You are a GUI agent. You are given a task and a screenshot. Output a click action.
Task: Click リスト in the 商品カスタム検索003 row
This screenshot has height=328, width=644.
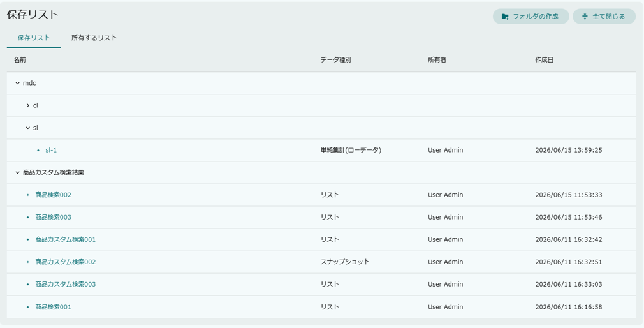(330, 284)
